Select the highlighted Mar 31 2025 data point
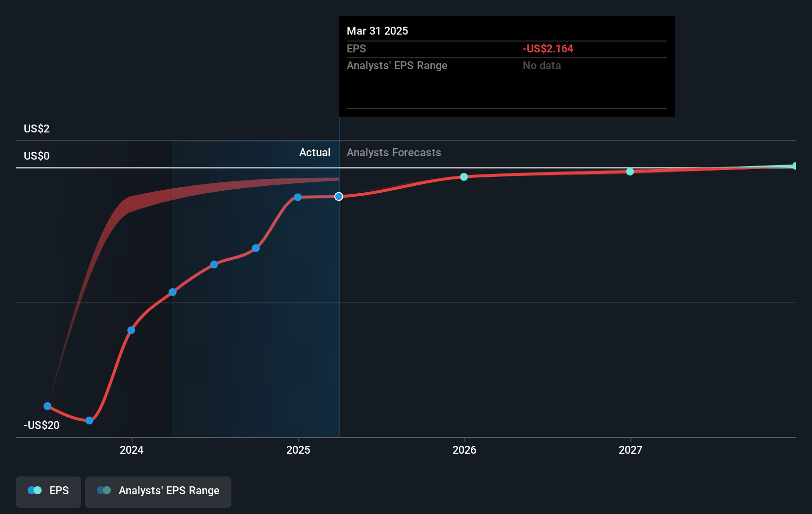Screen dimensions: 812x514 tap(339, 197)
